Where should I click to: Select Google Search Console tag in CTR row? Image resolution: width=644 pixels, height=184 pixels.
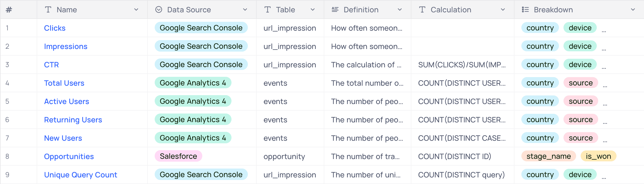(201, 64)
